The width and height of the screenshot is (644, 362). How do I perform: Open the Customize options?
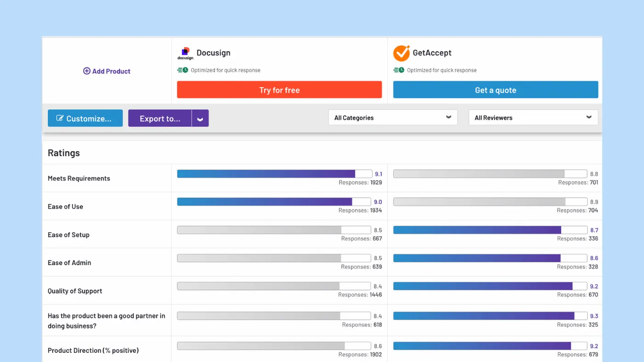85,118
